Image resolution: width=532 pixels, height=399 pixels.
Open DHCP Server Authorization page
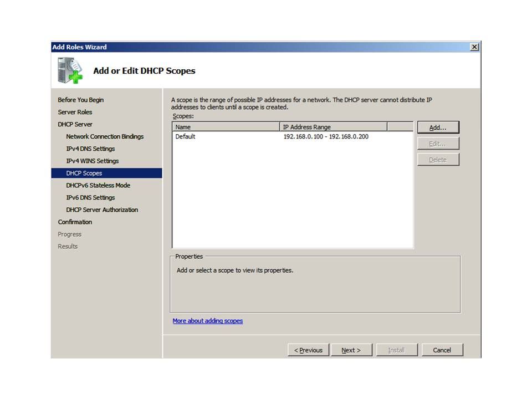(102, 209)
